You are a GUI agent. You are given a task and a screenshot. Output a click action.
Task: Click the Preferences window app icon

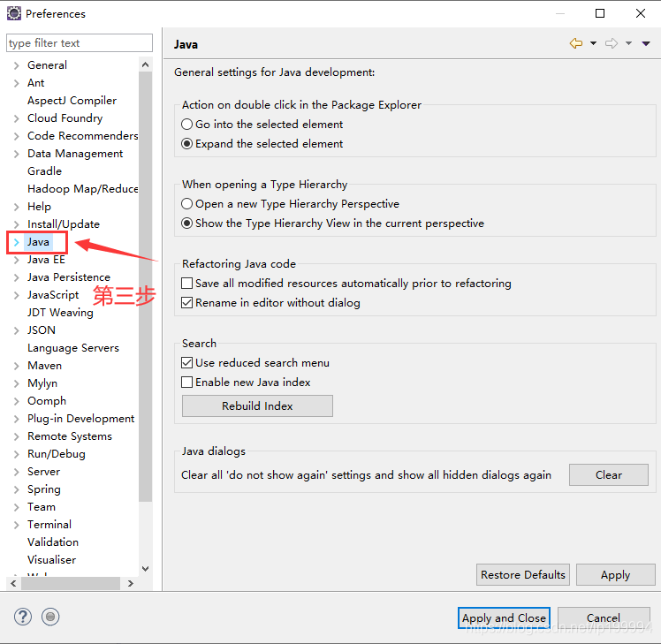[x=14, y=13]
